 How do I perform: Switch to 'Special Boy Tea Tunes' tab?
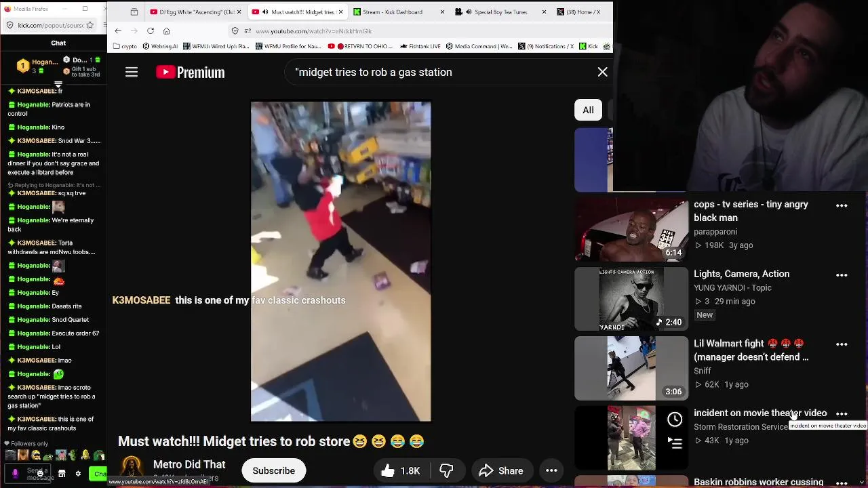tap(500, 12)
